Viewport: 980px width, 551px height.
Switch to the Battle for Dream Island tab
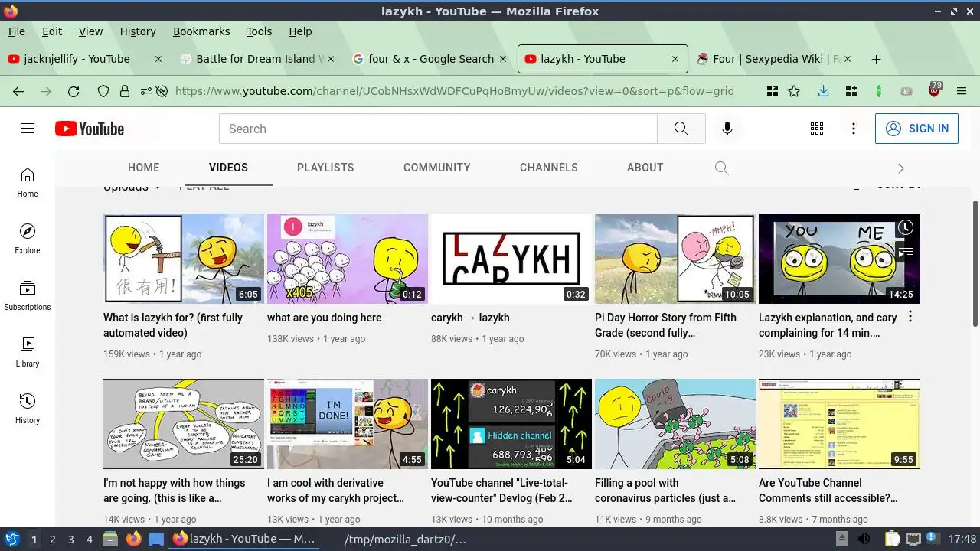point(257,59)
